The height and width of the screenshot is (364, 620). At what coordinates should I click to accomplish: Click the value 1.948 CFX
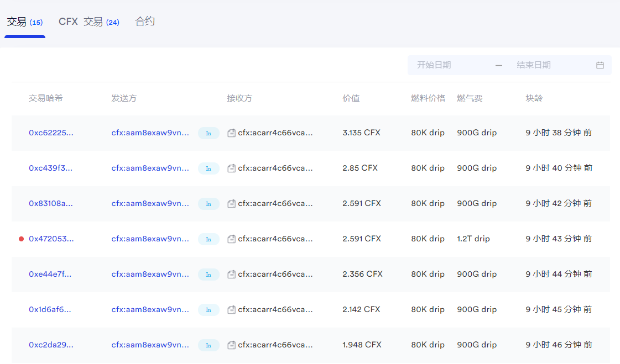pos(362,345)
